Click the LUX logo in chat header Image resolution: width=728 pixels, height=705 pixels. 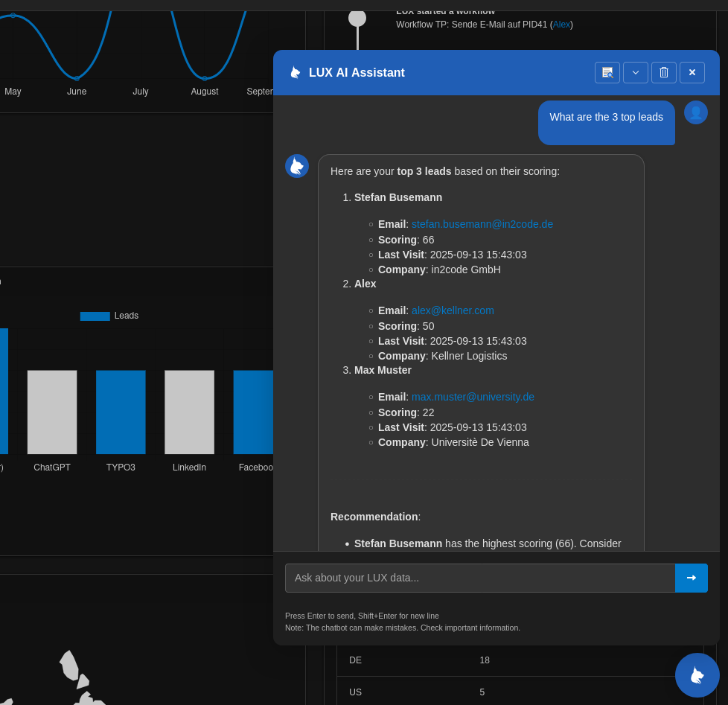click(296, 73)
